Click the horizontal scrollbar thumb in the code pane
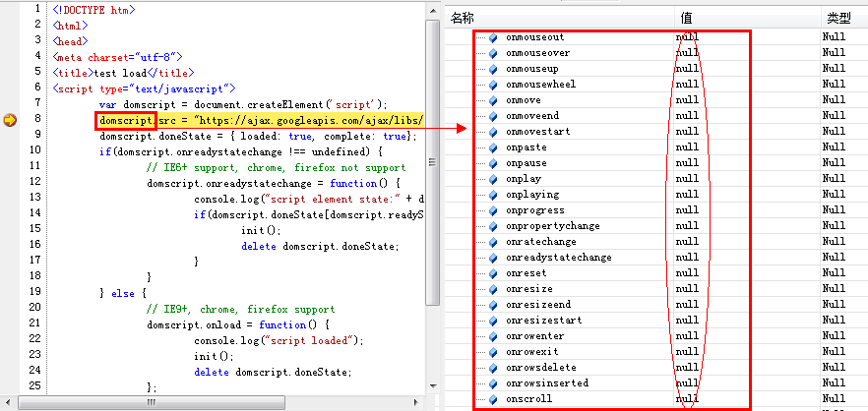The image size is (868, 411). (152, 402)
